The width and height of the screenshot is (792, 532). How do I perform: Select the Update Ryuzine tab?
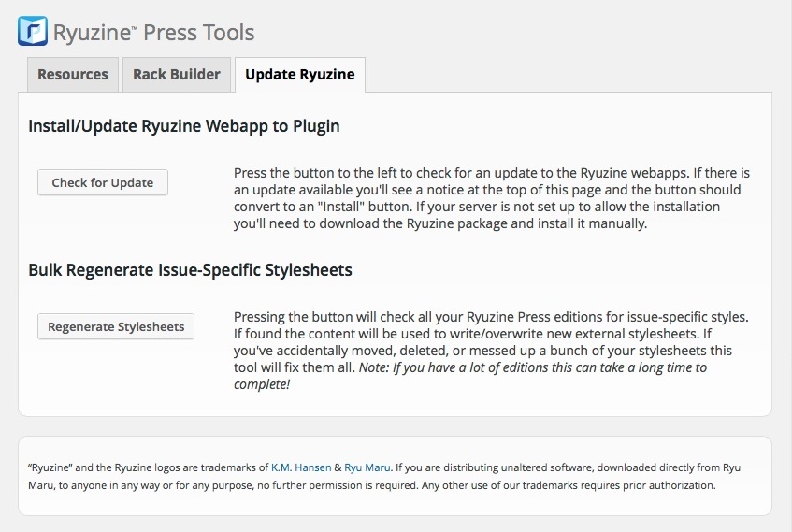tap(299, 75)
